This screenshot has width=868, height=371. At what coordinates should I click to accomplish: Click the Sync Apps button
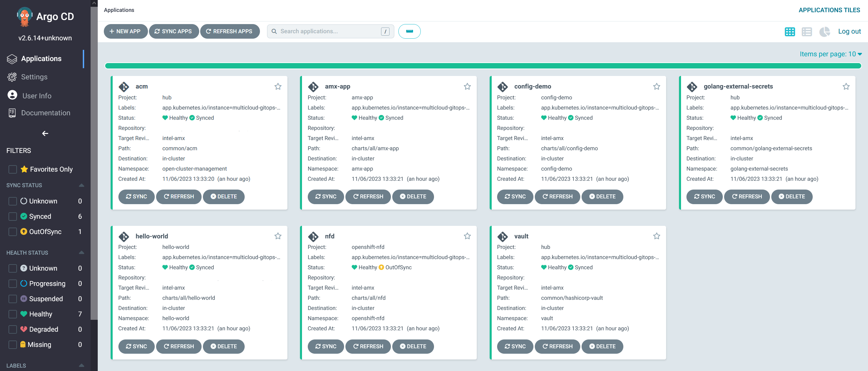tap(173, 31)
